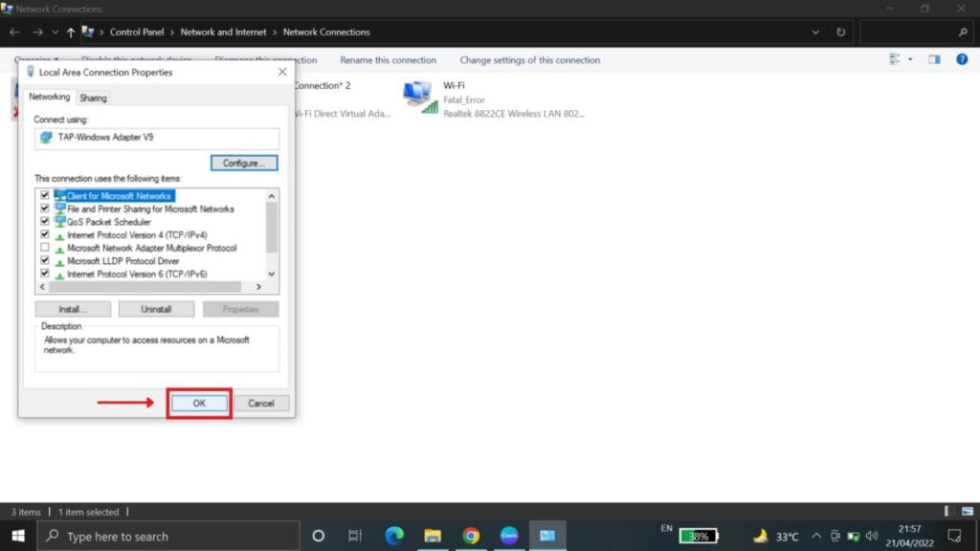Click the TAP-Windows Adapter V9 device icon

(x=46, y=138)
